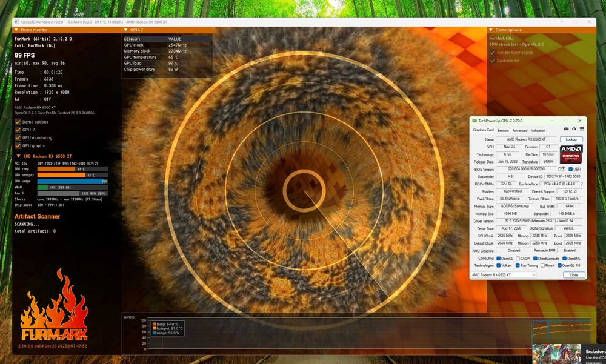The image size is (606, 364).
Task: Click the GPU-Z refresh icon
Action: point(574,129)
